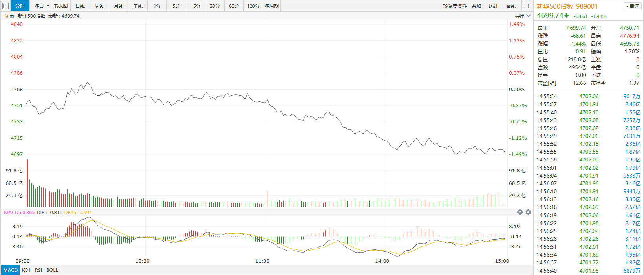Open F9深度资料 in-depth data
644x275 pixels.
tap(454, 6)
